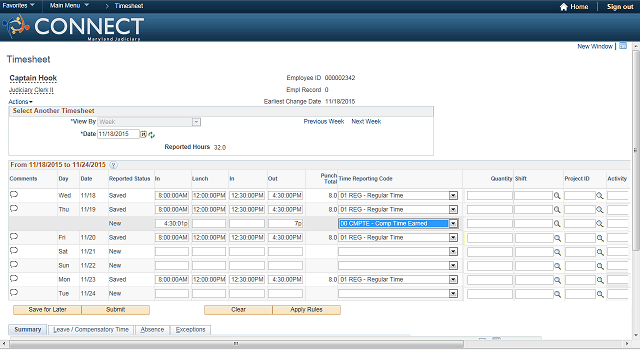Open comment bubble for Thu 11/19 row
The image size is (640, 360).
pyautogui.click(x=14, y=209)
